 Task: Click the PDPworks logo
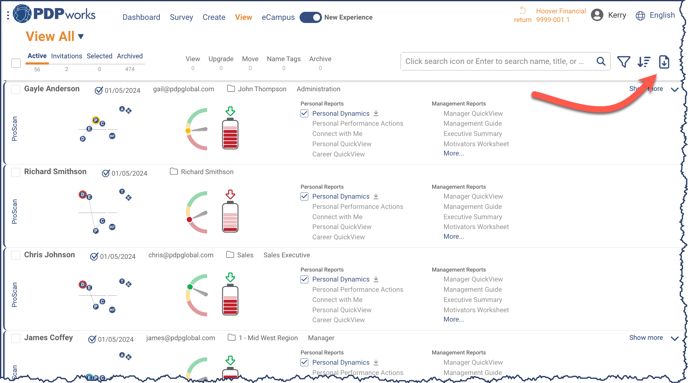[54, 14]
